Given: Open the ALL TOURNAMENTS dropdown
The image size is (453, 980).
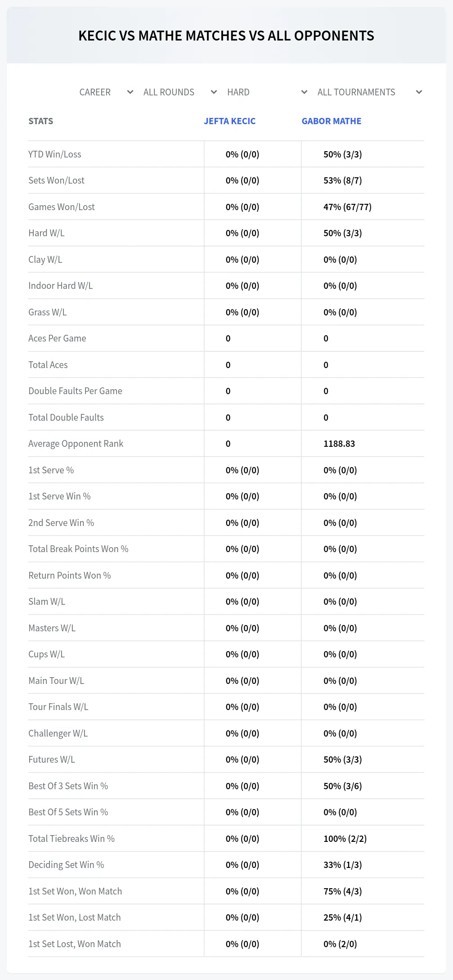Looking at the screenshot, I should point(369,92).
